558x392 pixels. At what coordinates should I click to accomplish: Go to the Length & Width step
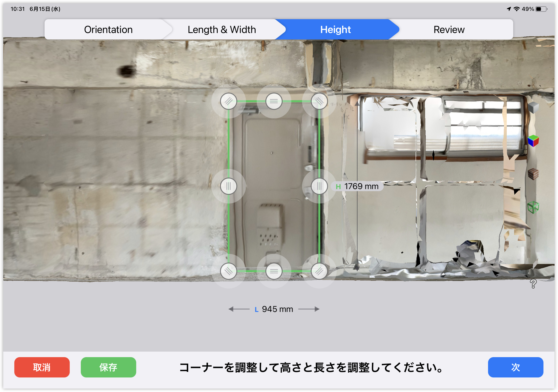coord(222,30)
